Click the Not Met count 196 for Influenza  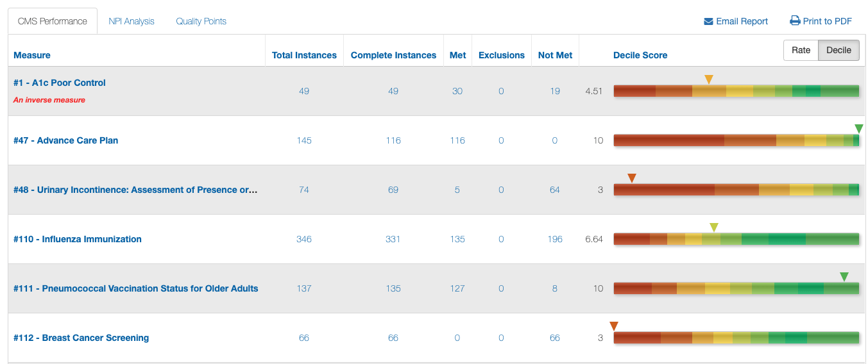(555, 239)
